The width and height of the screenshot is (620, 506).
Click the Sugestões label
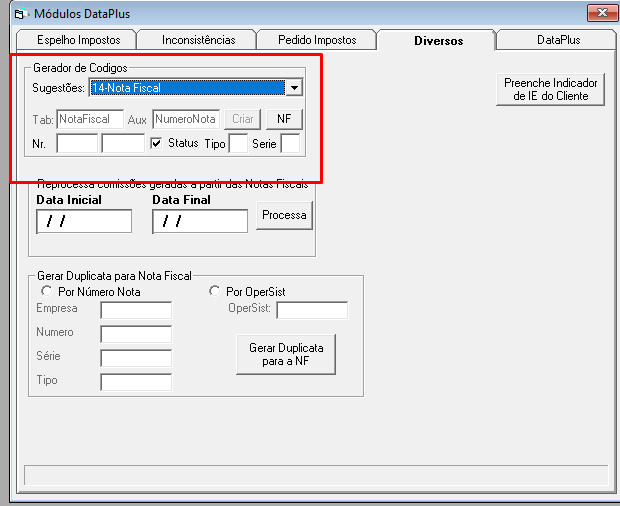pyautogui.click(x=58, y=88)
